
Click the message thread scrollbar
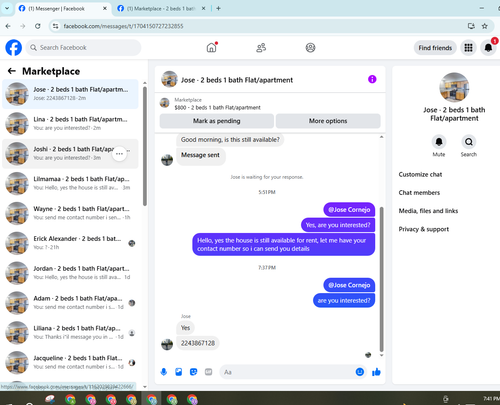pyautogui.click(x=382, y=279)
